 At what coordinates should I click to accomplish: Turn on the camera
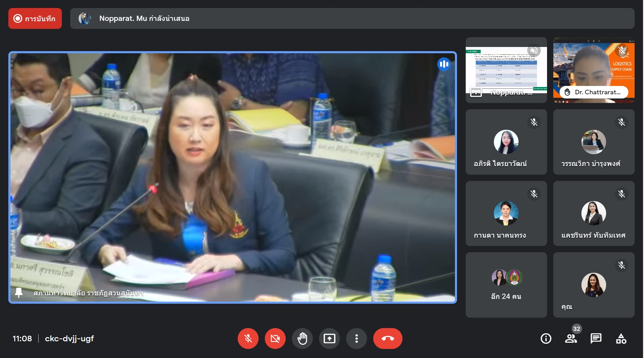tap(275, 339)
